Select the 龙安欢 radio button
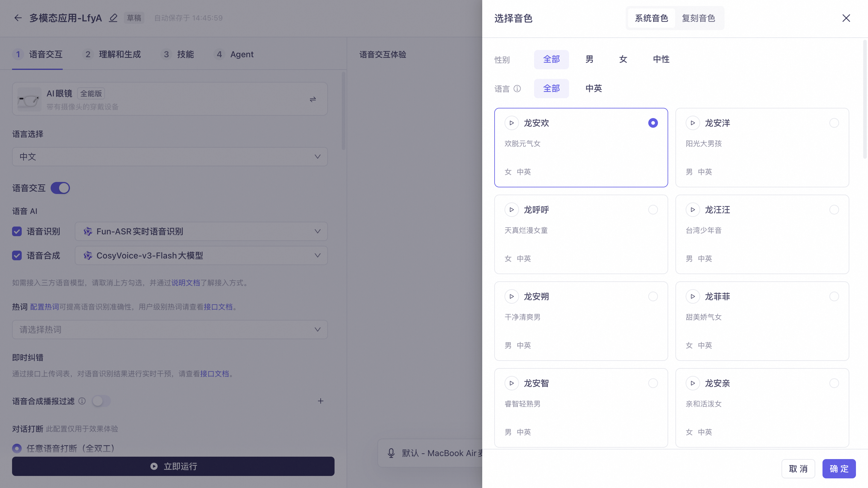 pos(653,123)
